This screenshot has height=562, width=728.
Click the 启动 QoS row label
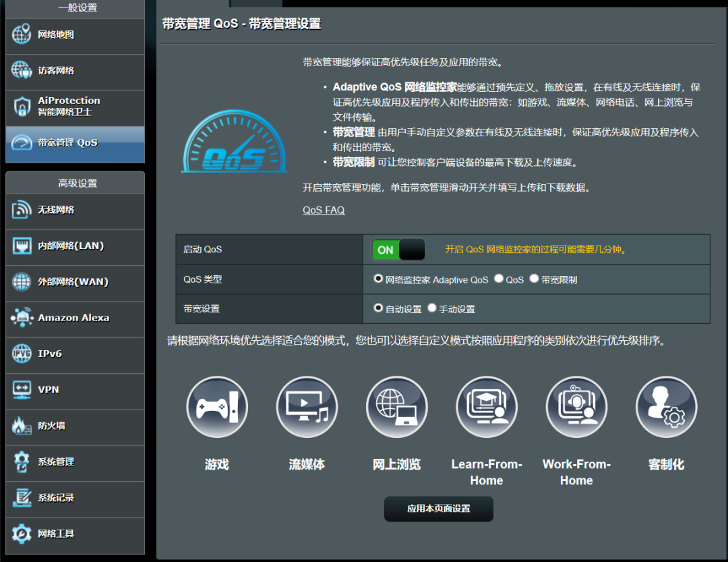point(202,250)
